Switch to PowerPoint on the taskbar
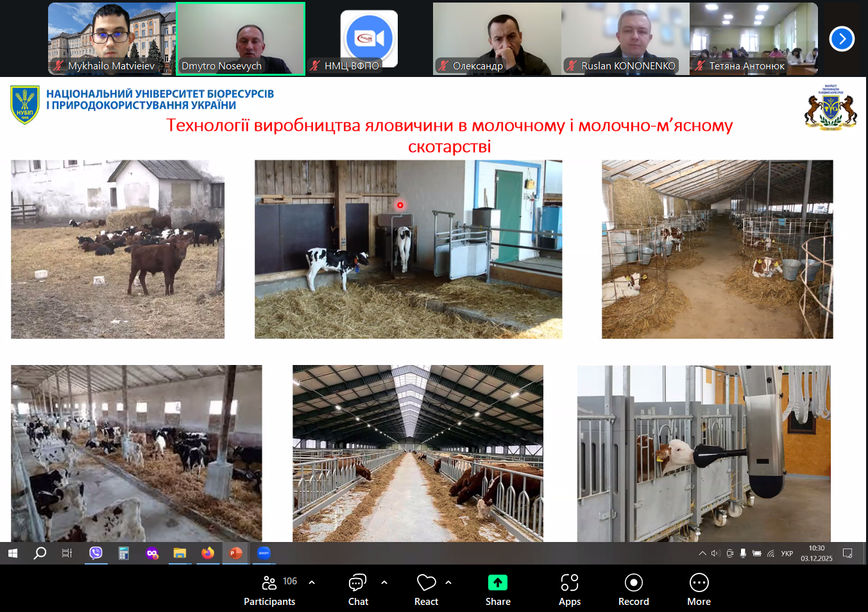The height and width of the screenshot is (612, 868). [236, 553]
